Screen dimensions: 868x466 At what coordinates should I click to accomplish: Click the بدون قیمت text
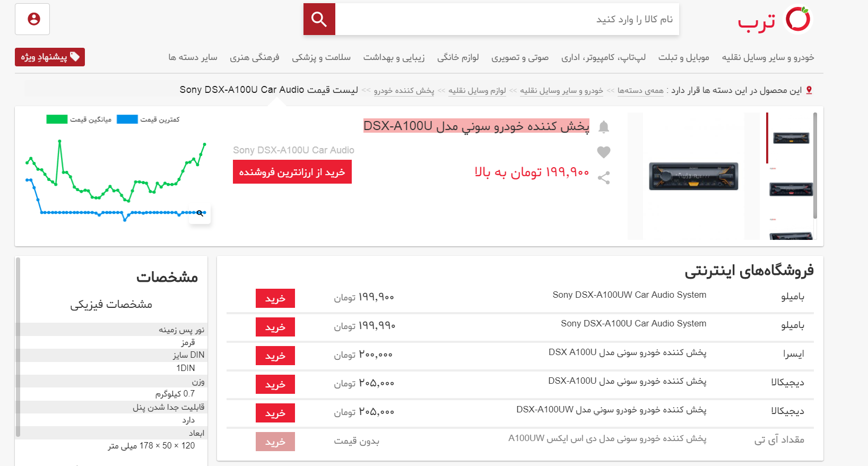click(357, 441)
